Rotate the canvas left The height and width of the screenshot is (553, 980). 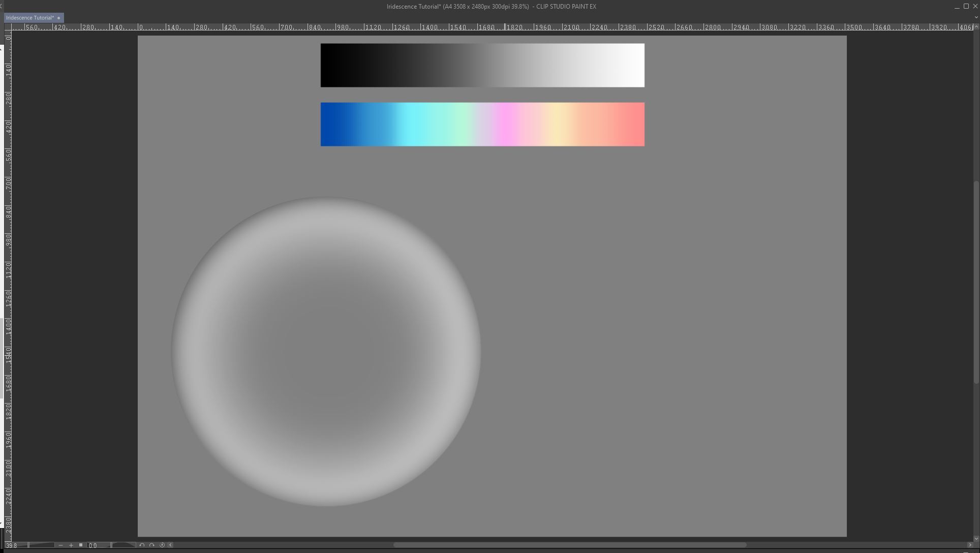click(142, 545)
